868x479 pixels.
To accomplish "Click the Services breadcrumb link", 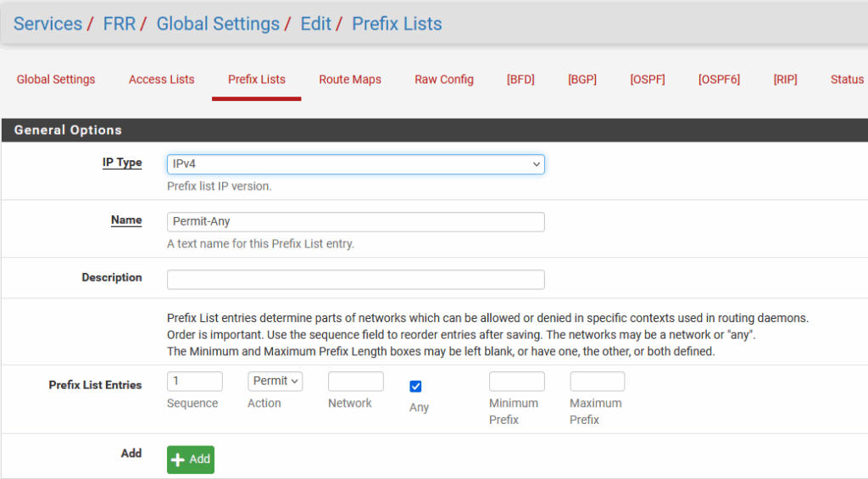I will [47, 24].
